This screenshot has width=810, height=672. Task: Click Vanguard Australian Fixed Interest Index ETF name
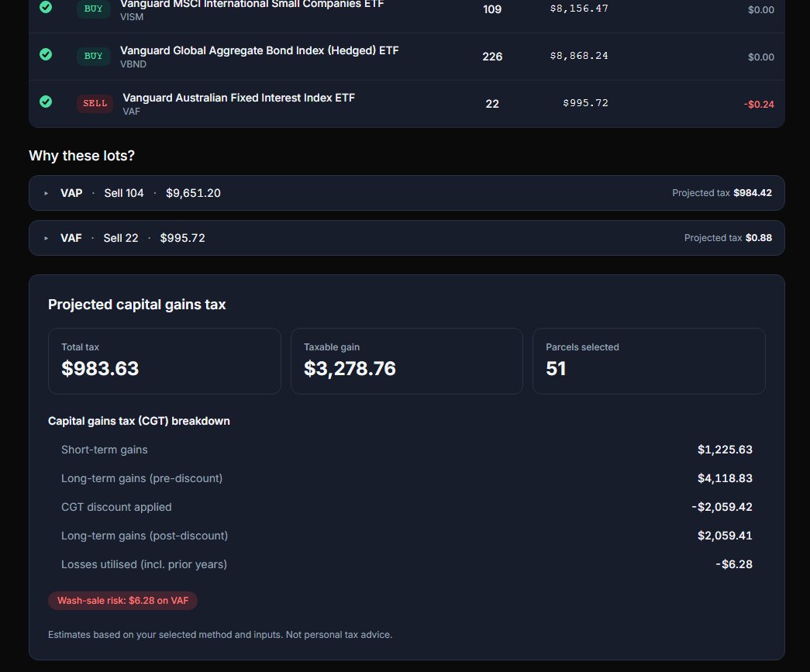click(239, 98)
